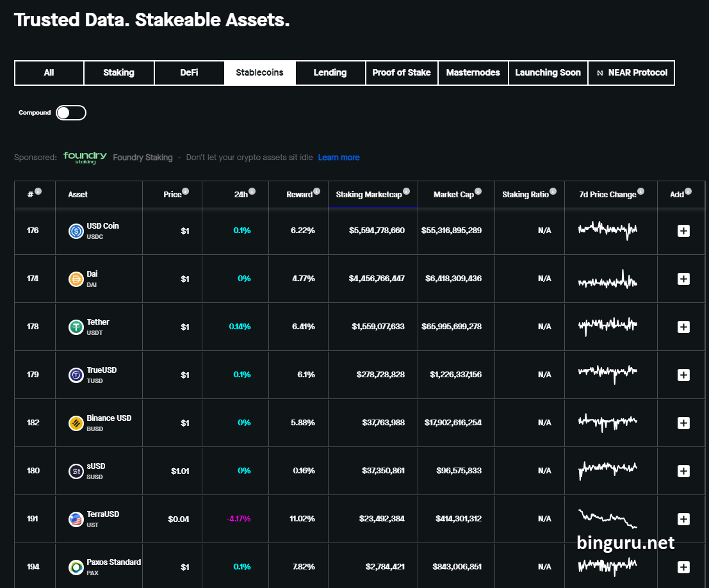Open the Tether asset name
This screenshot has height=588, width=709.
pos(98,322)
